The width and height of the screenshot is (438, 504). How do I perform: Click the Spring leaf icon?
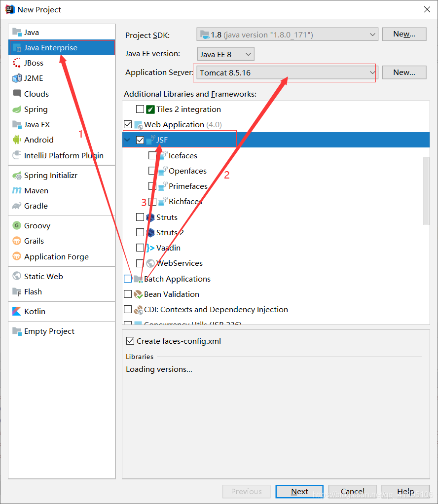tap(17, 109)
